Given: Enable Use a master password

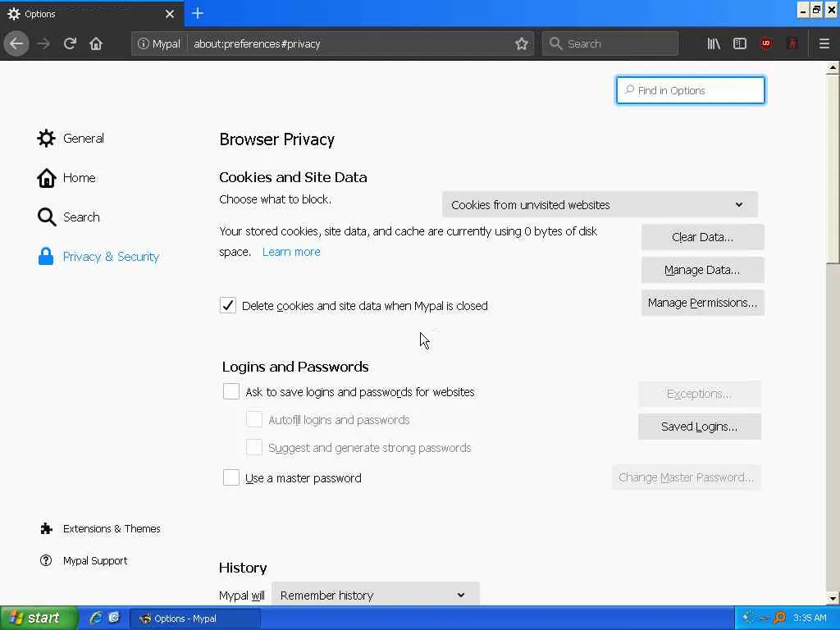Looking at the screenshot, I should 231,477.
